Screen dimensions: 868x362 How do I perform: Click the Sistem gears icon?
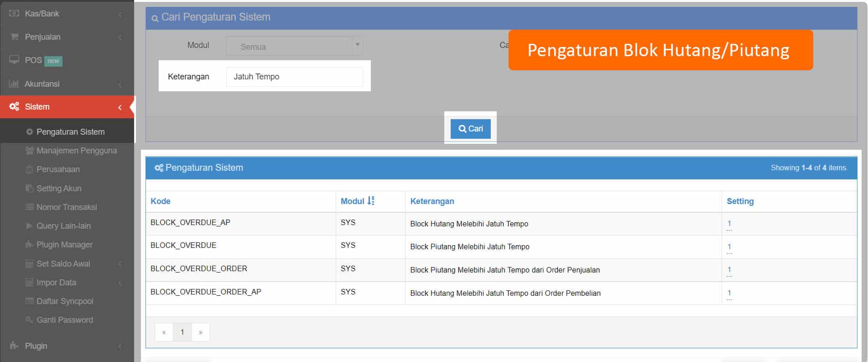coord(15,106)
